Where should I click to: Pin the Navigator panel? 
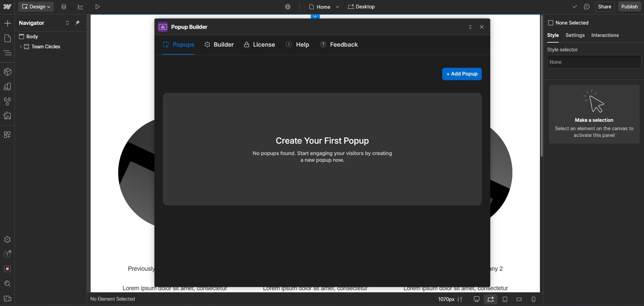click(78, 23)
